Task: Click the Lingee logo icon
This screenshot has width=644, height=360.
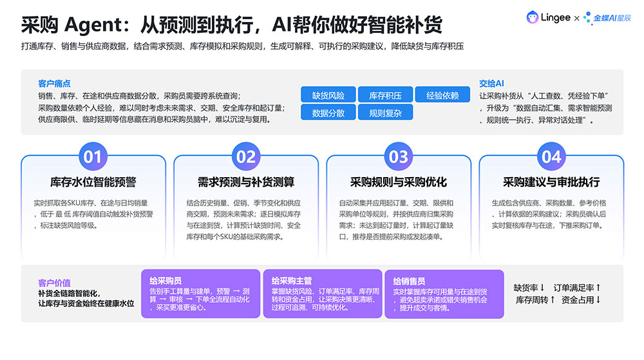Action: click(x=533, y=17)
